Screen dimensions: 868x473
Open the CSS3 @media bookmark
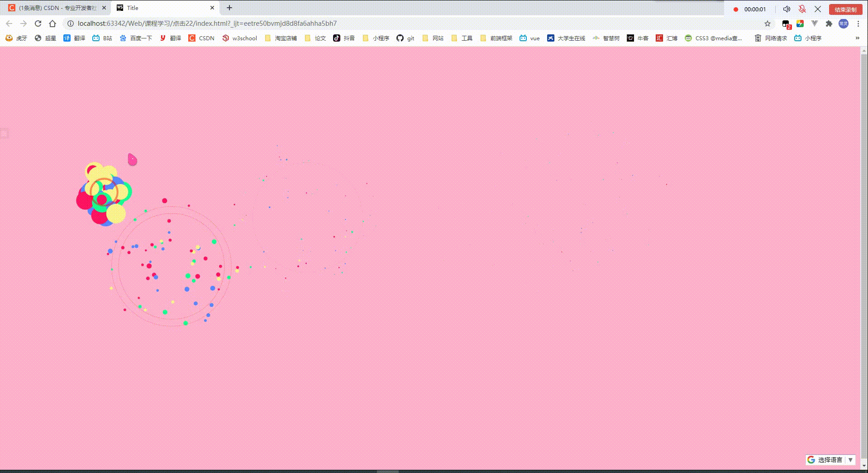[713, 38]
